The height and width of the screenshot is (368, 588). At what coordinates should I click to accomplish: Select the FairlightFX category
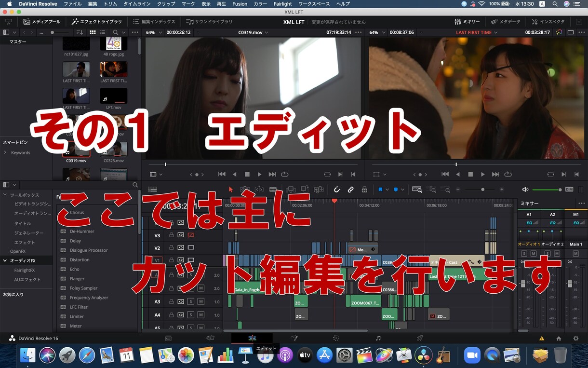click(24, 270)
